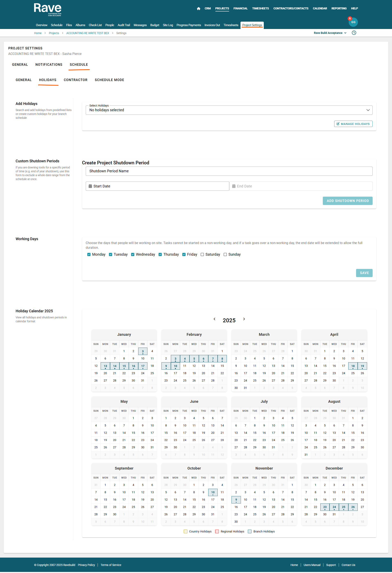Switch to the Contractor sub-tab

coord(76,80)
